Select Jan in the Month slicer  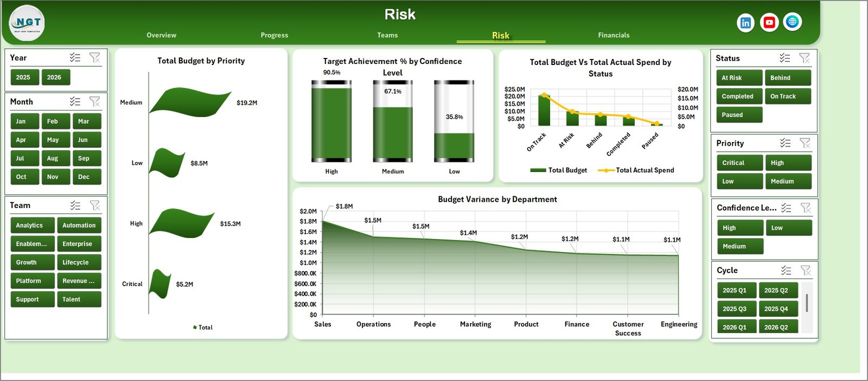pos(24,121)
